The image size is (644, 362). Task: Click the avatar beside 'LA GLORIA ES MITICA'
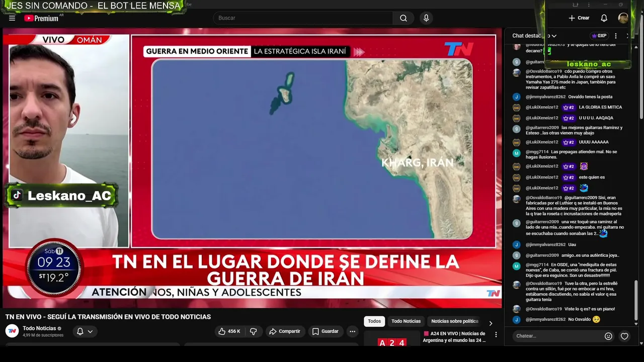(516, 108)
